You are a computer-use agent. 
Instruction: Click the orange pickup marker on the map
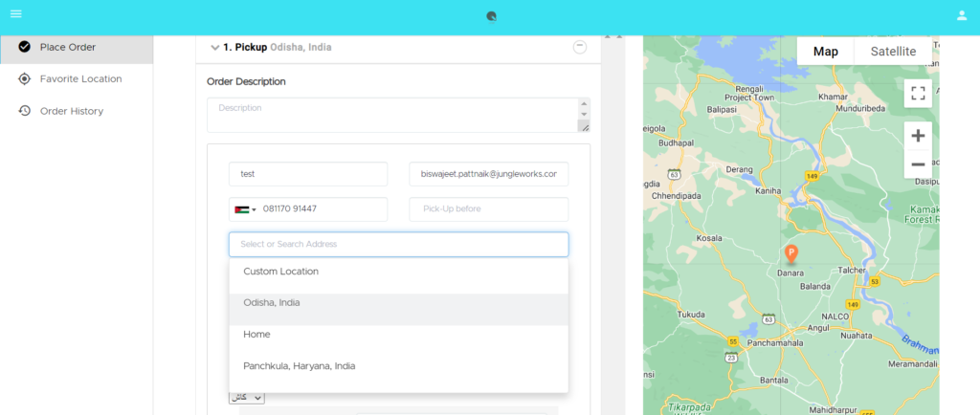point(791,253)
